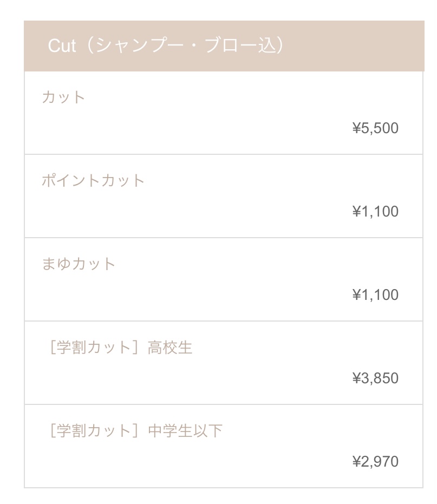The height and width of the screenshot is (504, 437).
Task: Click the ¥1,100 price for ポイントカット
Action: coord(375,211)
